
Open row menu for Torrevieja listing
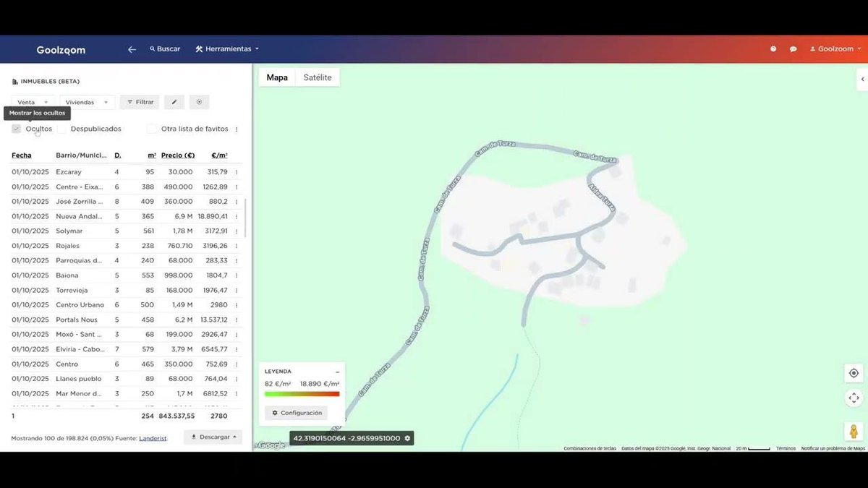(x=237, y=290)
